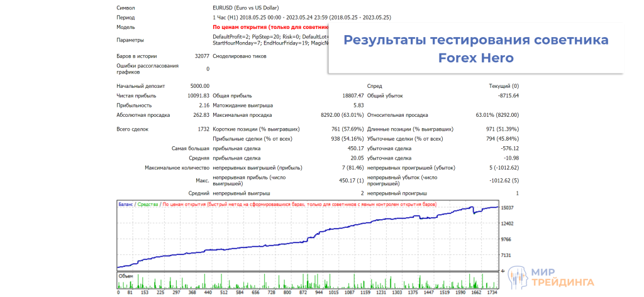Select the Чистая прибыль value 10091.83
Image resolution: width=644 pixels, height=297 pixels.
coord(197,95)
